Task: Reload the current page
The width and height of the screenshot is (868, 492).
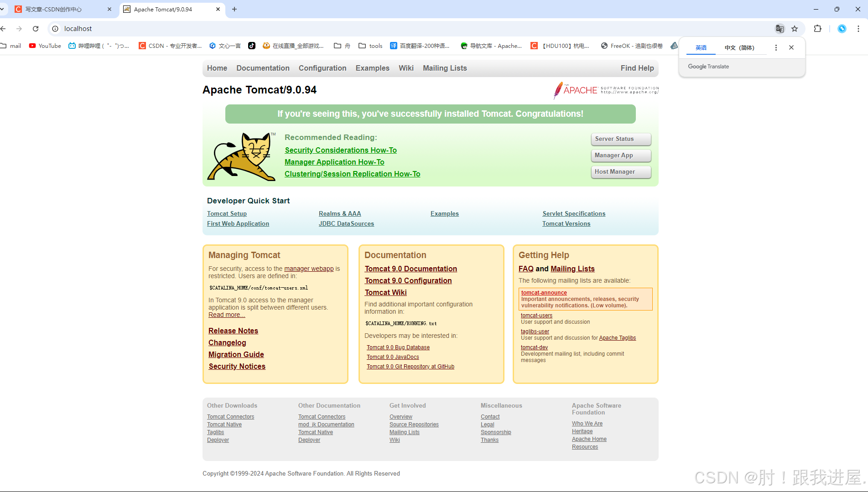Action: [36, 28]
